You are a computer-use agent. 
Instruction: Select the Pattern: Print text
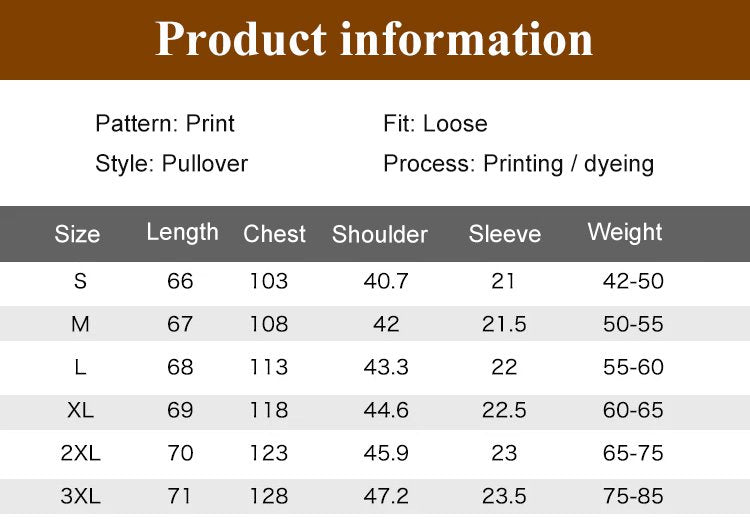(165, 123)
